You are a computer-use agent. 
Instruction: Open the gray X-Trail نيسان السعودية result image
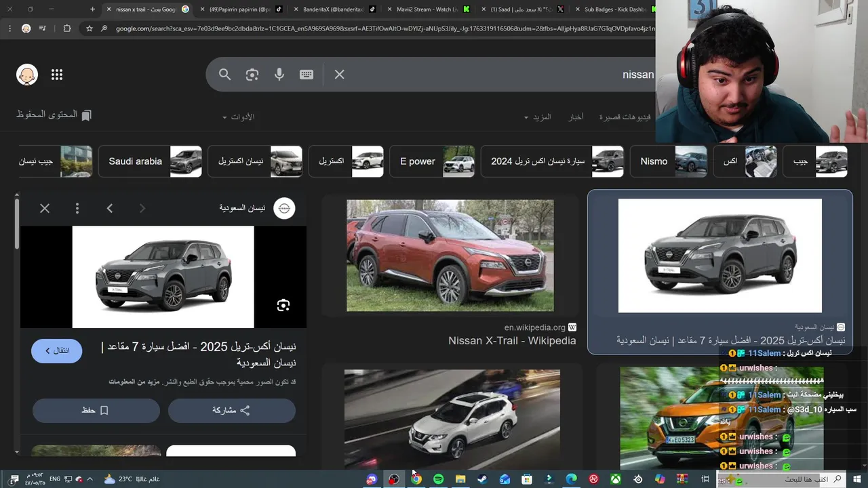(719, 256)
